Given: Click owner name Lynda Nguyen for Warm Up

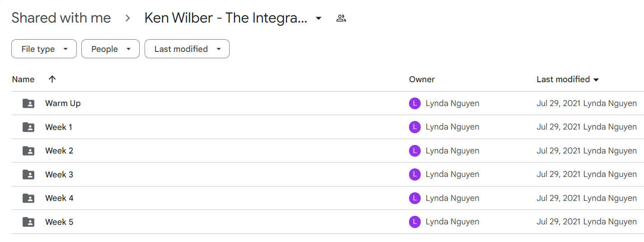Looking at the screenshot, I should click(x=452, y=103).
